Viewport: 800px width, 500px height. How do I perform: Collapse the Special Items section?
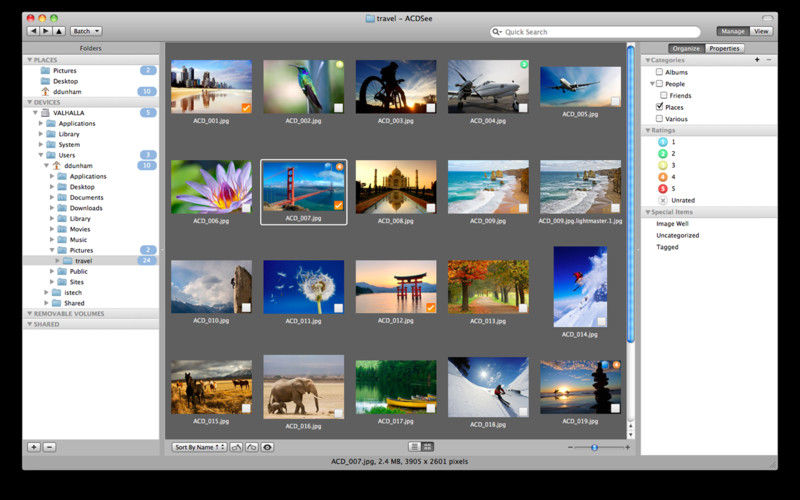click(x=647, y=212)
